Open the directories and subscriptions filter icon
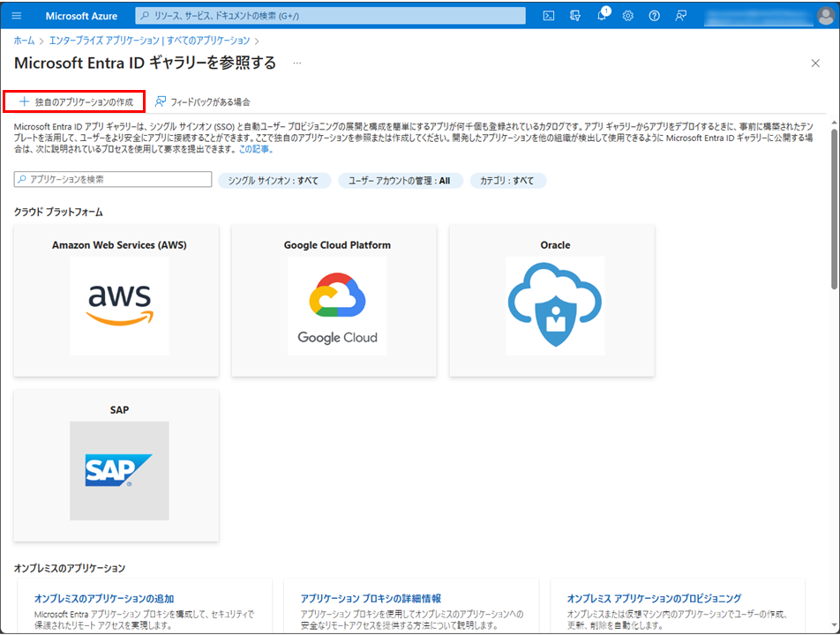 [575, 16]
